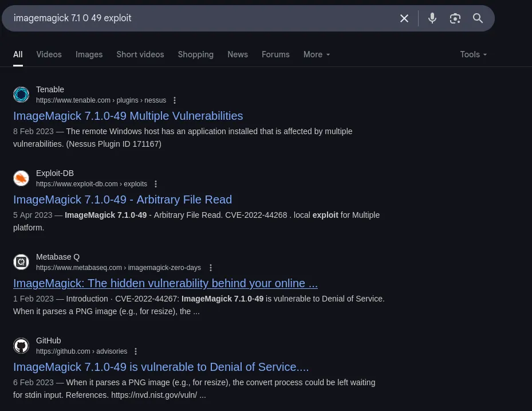Clear the search box with X icon

click(404, 18)
